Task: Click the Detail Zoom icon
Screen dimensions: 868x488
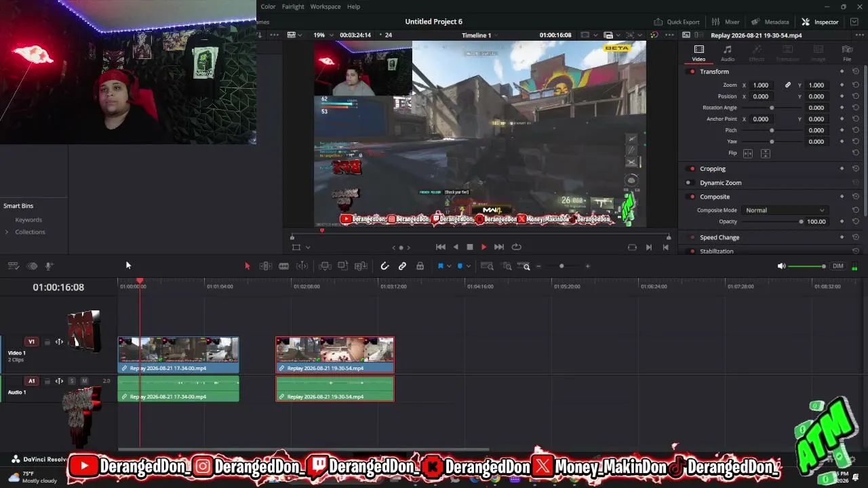Action: pos(507,266)
